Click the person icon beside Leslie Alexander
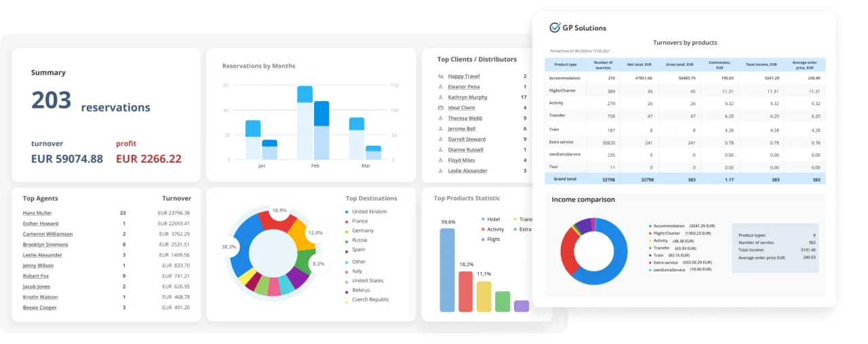This screenshot has width=868, height=344. coord(441,171)
